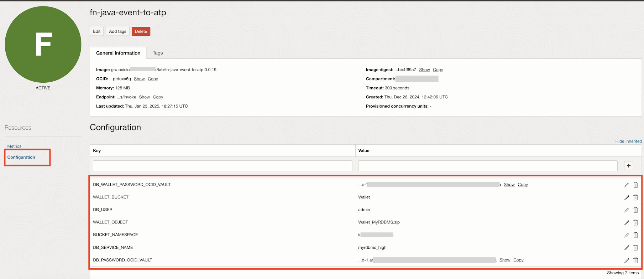
Task: Click the Showing 7 items label
Action: tap(623, 273)
